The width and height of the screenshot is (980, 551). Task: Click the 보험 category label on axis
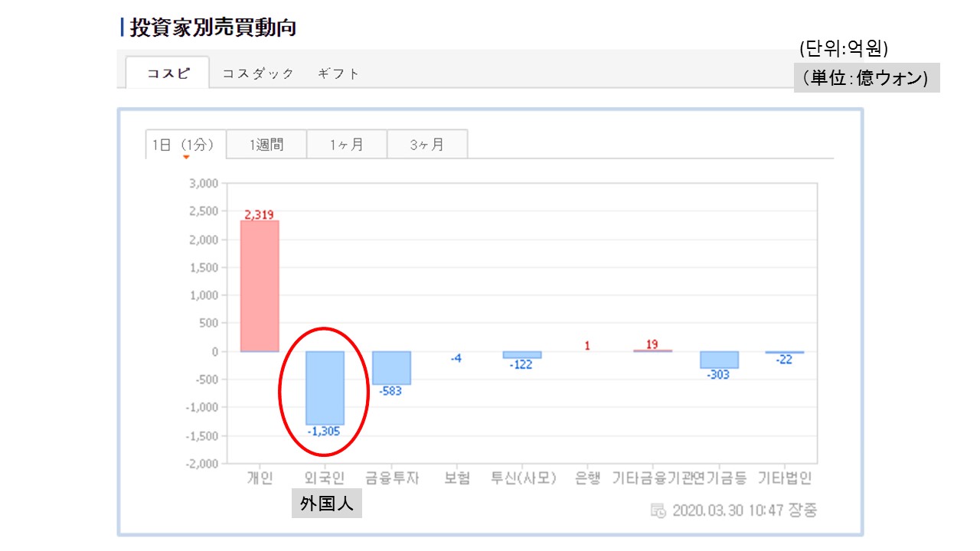tap(456, 478)
